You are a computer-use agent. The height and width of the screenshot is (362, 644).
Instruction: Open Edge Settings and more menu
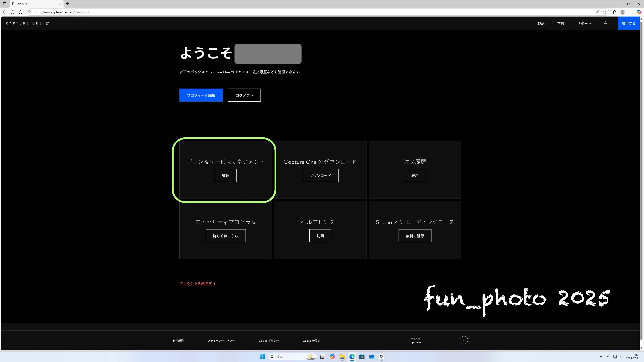[x=631, y=12]
